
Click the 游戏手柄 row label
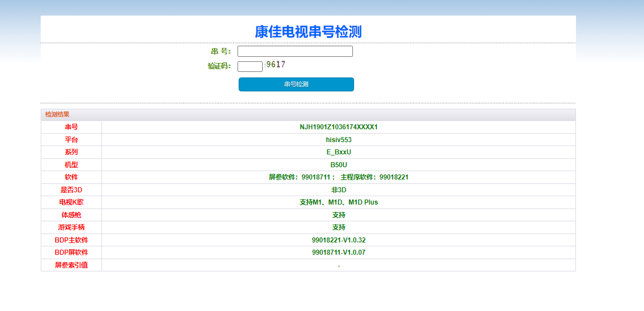click(71, 227)
